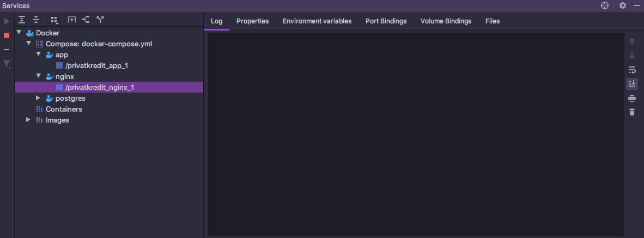The width and height of the screenshot is (644, 238).
Task: Open the Port Bindings tab
Action: 386,21
